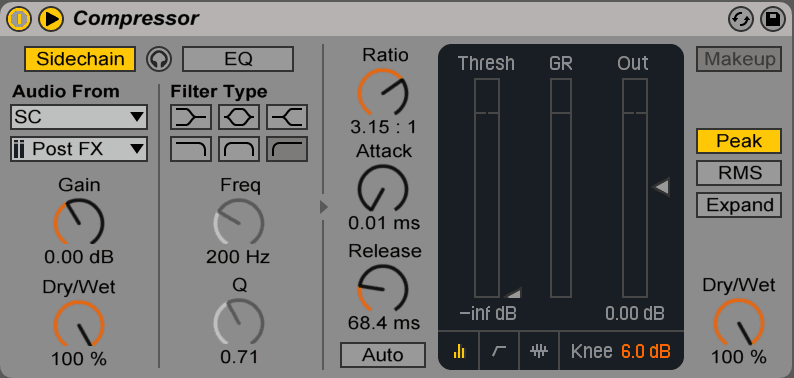Image resolution: width=794 pixels, height=378 pixels.
Task: Open the Post FX tapping point dropdown
Action: click(x=78, y=149)
